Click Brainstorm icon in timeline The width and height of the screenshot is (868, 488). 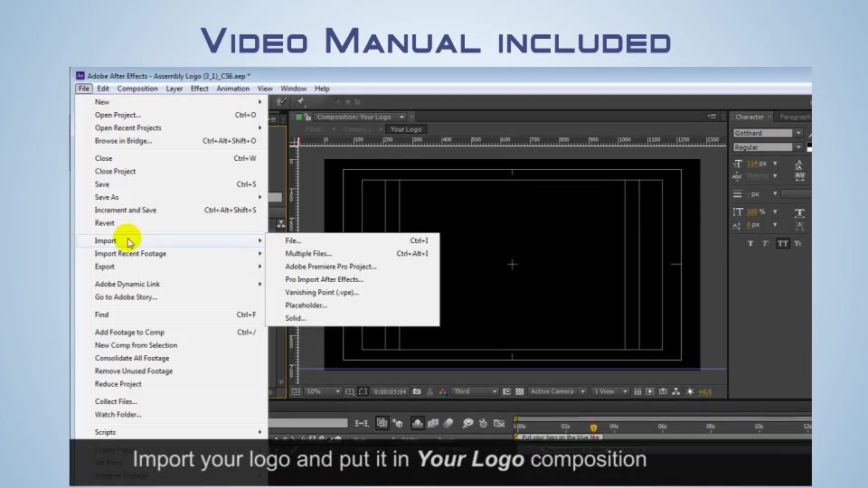[467, 423]
